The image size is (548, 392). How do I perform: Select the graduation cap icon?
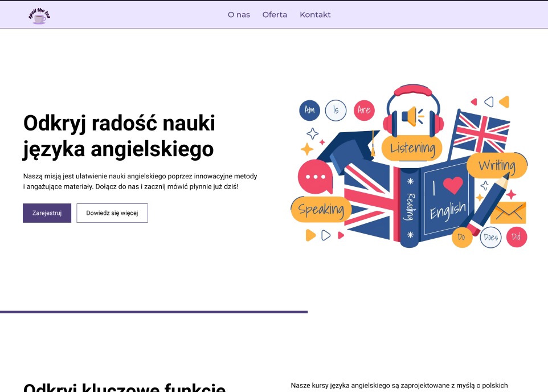tap(350, 145)
